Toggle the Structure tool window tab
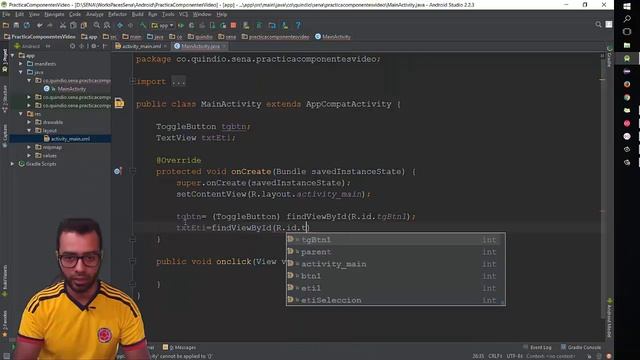The height and width of the screenshot is (360, 640). click(4, 100)
